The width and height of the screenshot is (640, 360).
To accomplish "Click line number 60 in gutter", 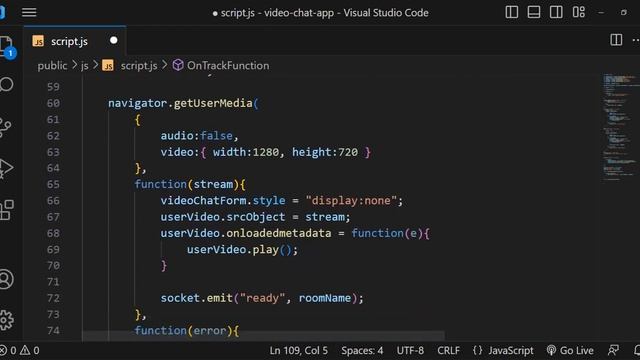I will point(53,103).
